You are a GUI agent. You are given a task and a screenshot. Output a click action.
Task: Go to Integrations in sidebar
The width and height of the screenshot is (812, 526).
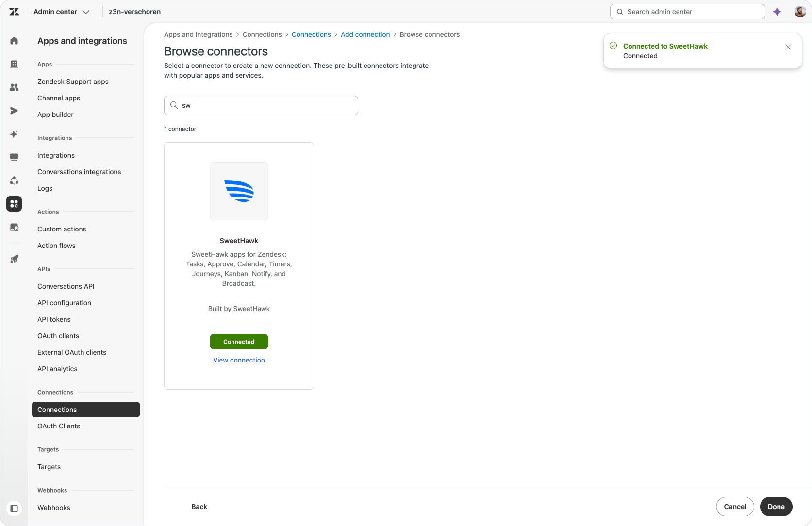coord(56,155)
